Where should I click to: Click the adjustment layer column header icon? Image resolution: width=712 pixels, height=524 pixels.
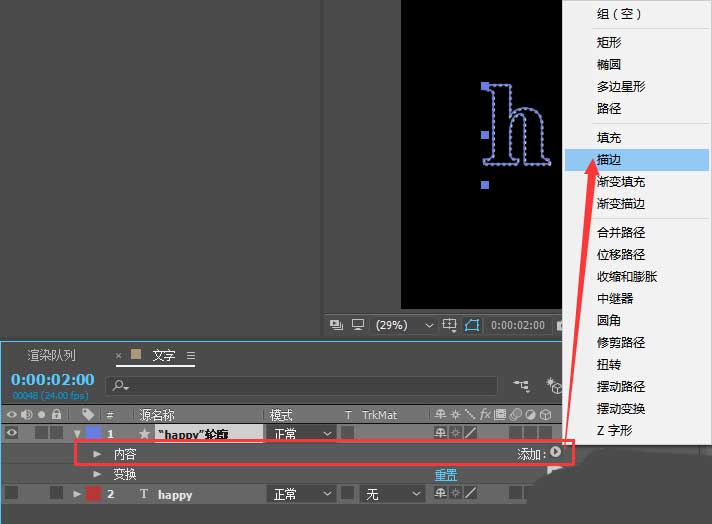(x=530, y=414)
